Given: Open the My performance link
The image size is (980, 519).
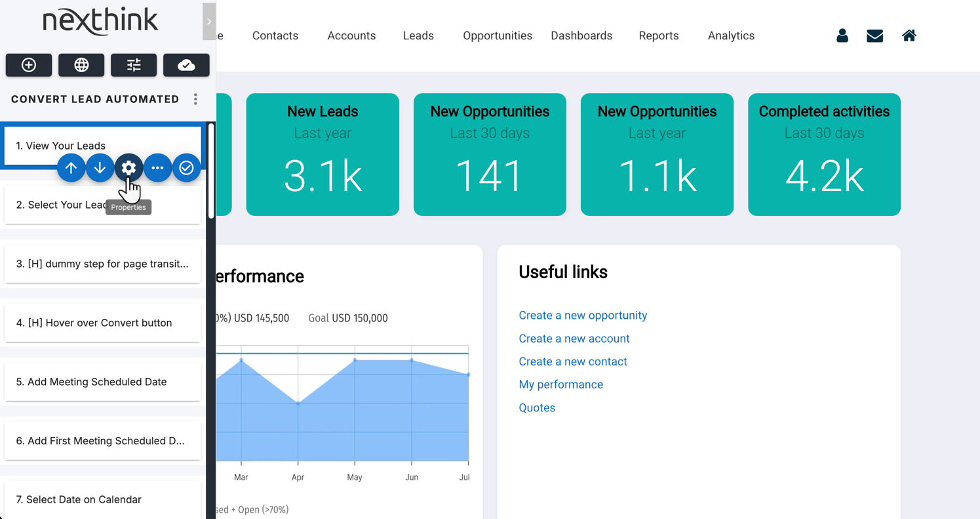Looking at the screenshot, I should pos(560,384).
